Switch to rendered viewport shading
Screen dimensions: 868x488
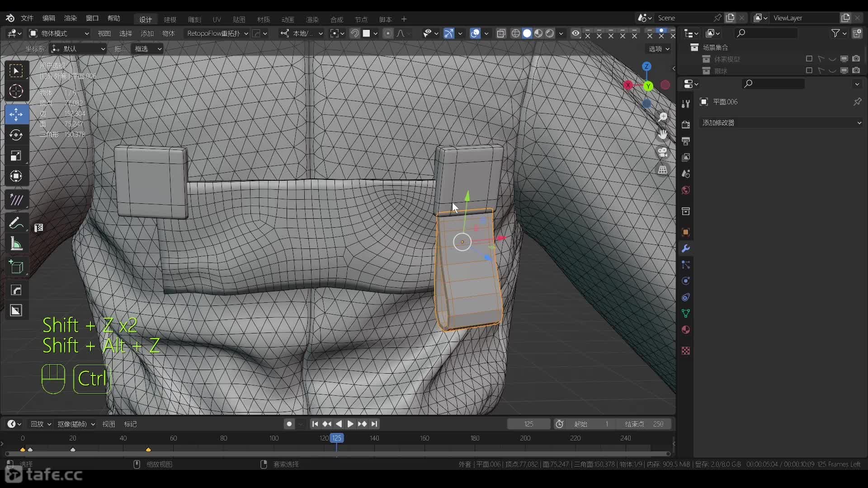550,33
